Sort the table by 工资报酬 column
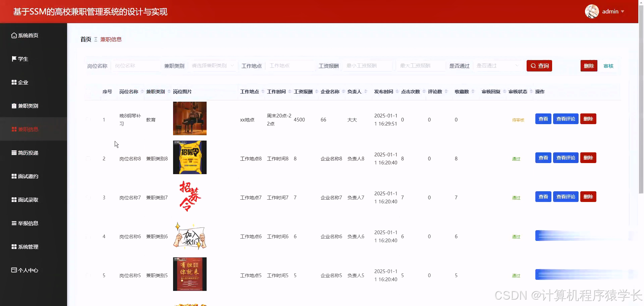 [303, 91]
